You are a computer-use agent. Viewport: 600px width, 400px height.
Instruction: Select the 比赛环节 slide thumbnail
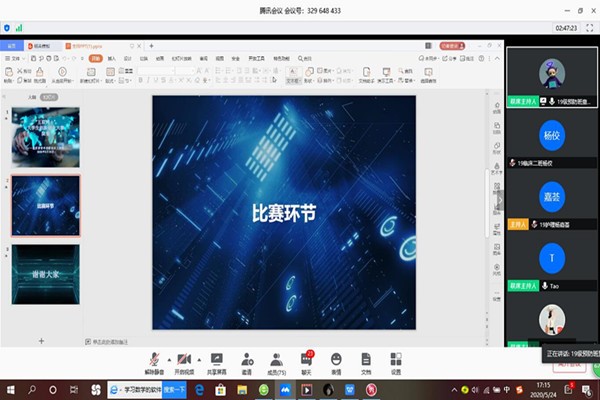tap(45, 204)
